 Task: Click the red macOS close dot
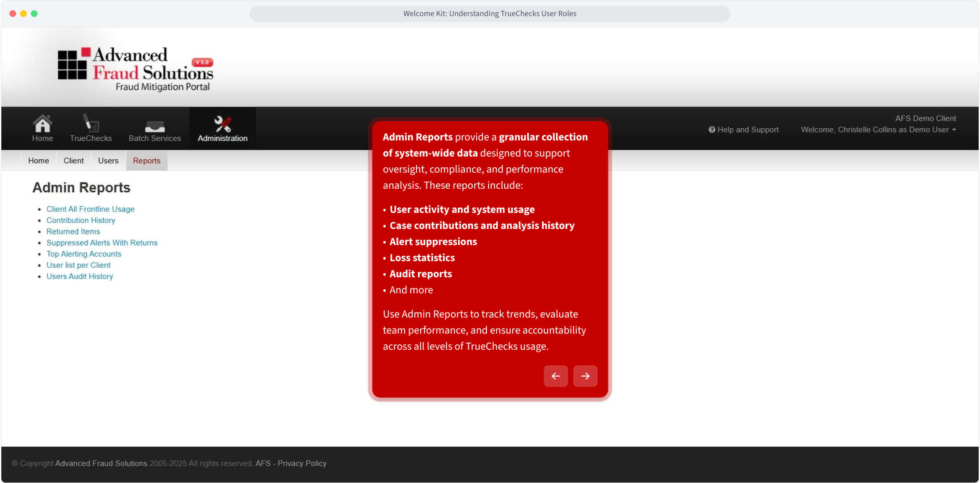13,14
